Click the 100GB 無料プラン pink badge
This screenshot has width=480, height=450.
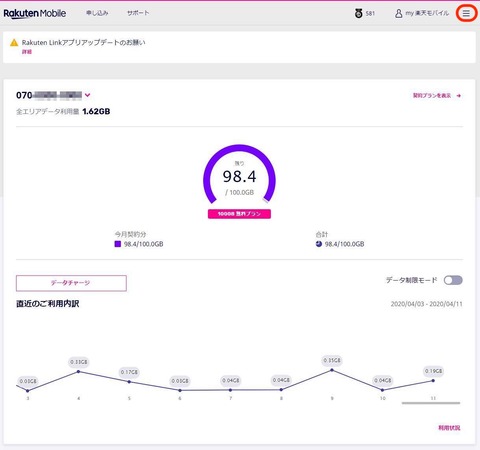[x=239, y=214]
